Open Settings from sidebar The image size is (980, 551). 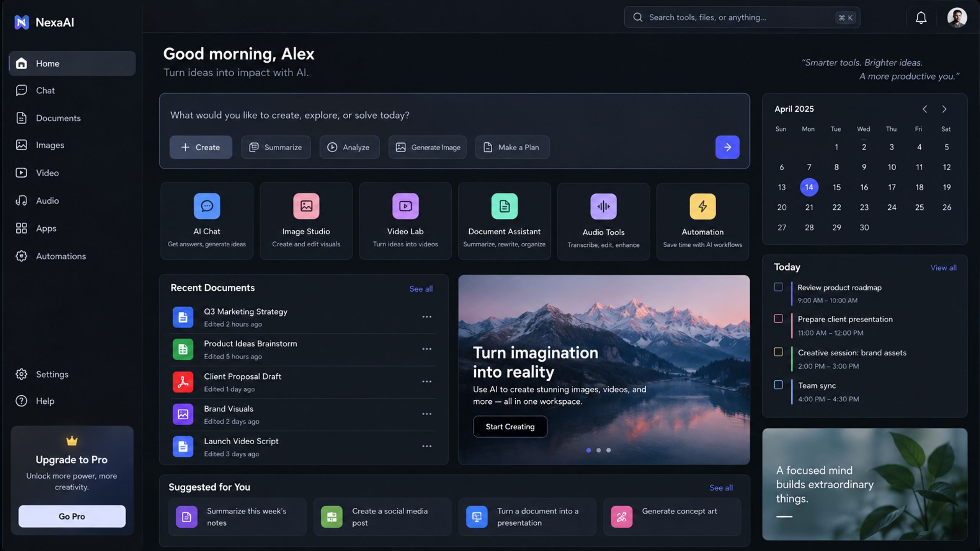[72, 374]
